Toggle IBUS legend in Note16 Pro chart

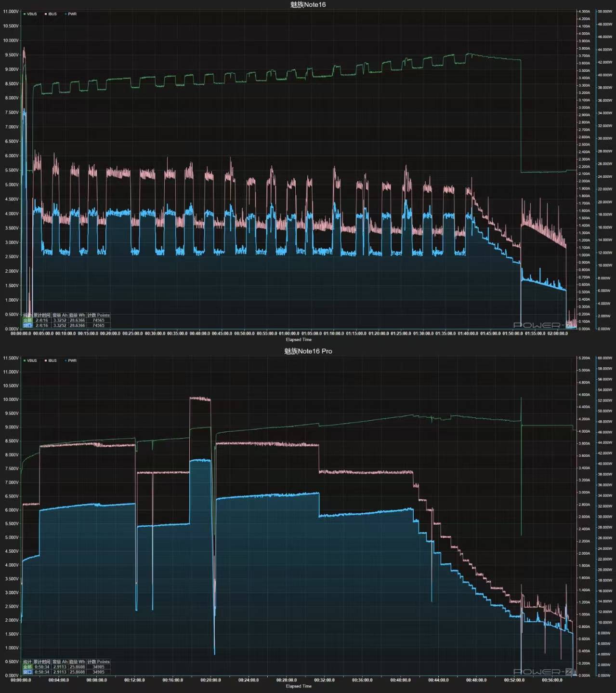click(x=51, y=360)
